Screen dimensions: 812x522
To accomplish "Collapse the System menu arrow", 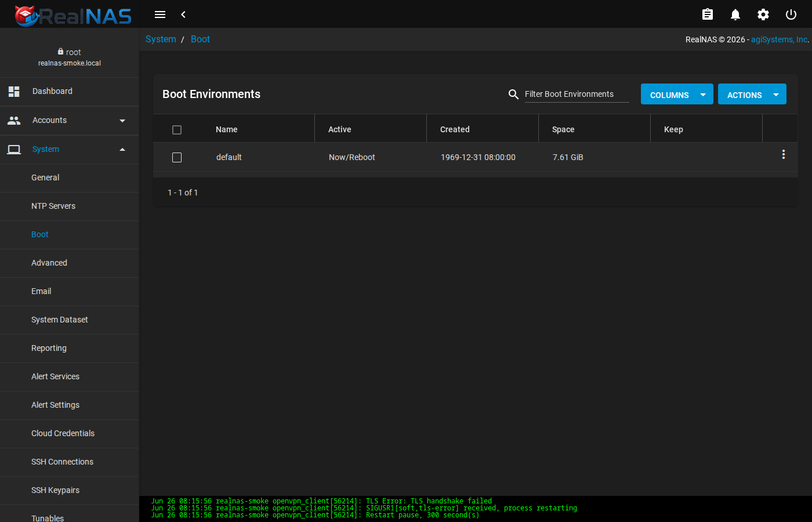I will click(x=122, y=150).
